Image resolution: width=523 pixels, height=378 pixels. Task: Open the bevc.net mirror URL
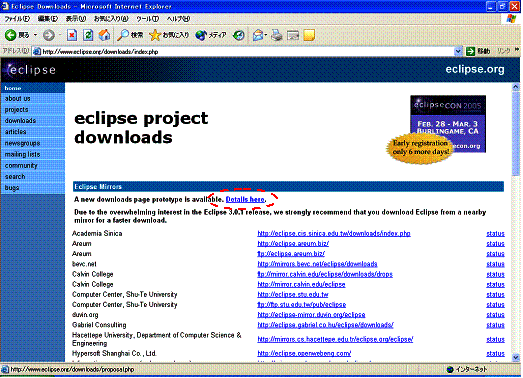click(x=317, y=264)
